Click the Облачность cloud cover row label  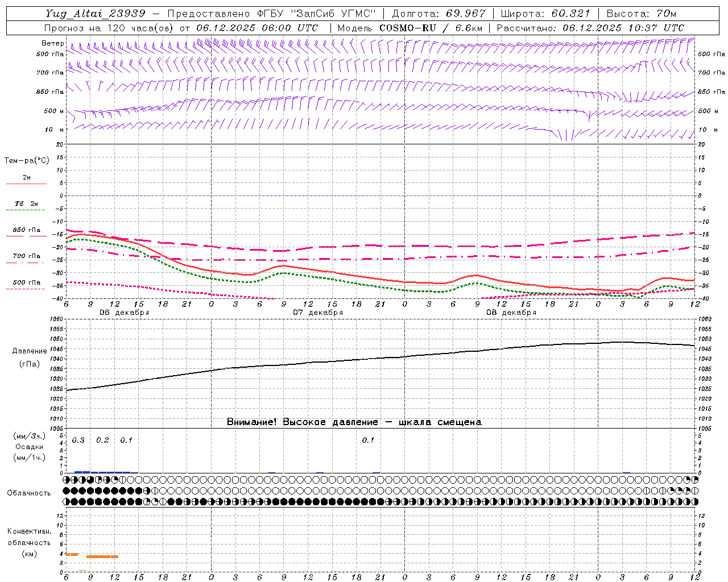click(29, 493)
